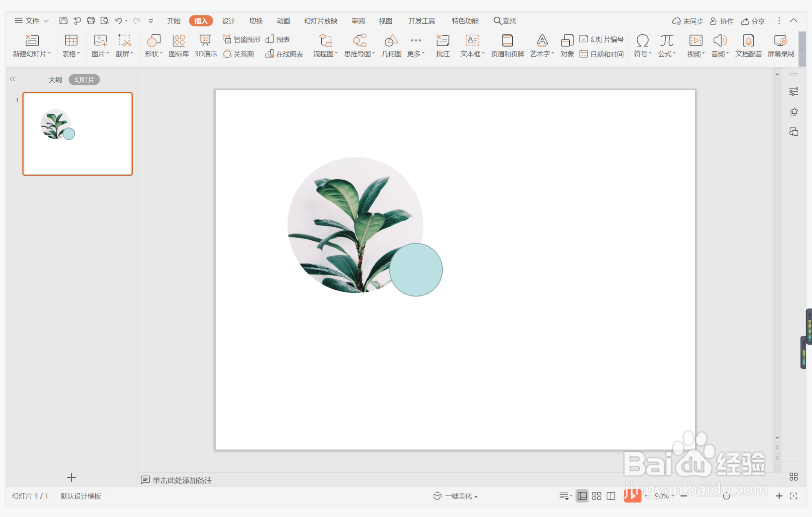Insert 日期和时间 date and time

[601, 54]
